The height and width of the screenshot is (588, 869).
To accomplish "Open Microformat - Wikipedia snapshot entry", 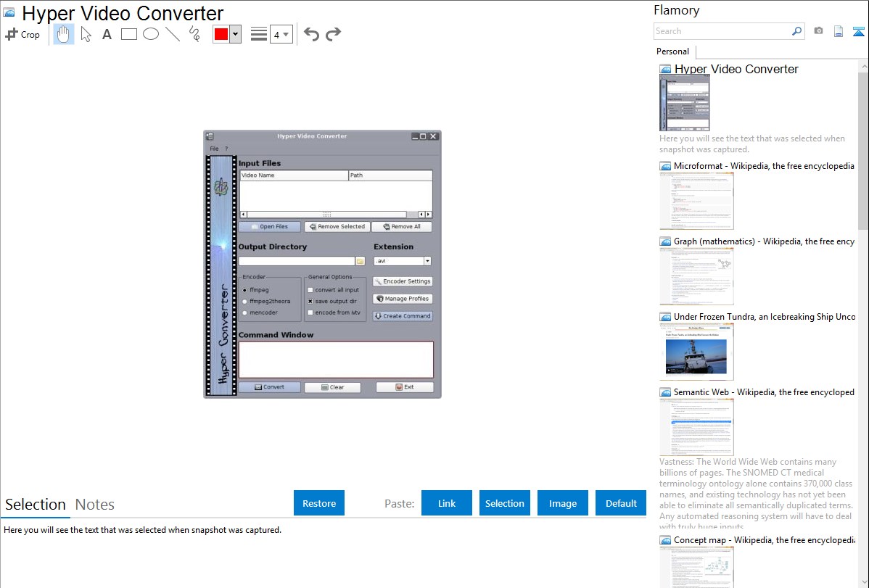I will point(764,166).
